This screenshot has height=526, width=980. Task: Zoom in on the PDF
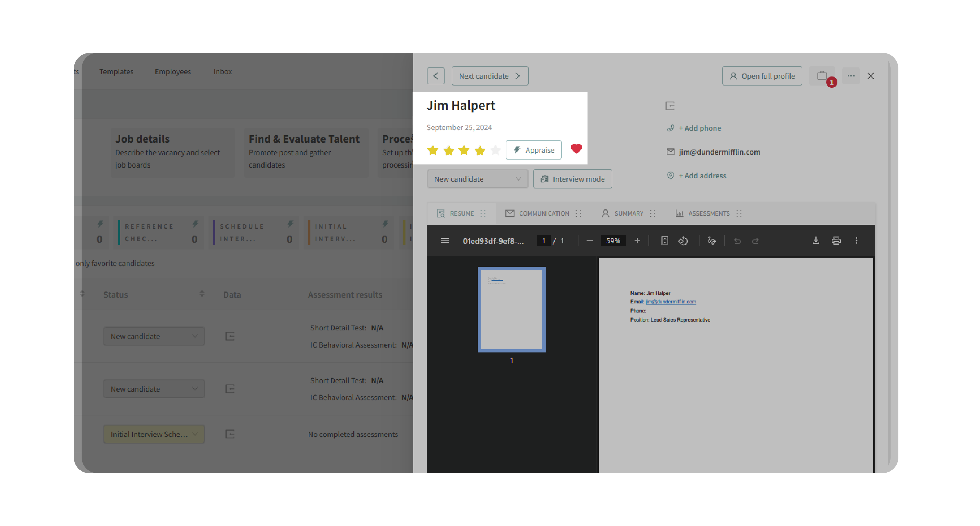click(x=637, y=240)
